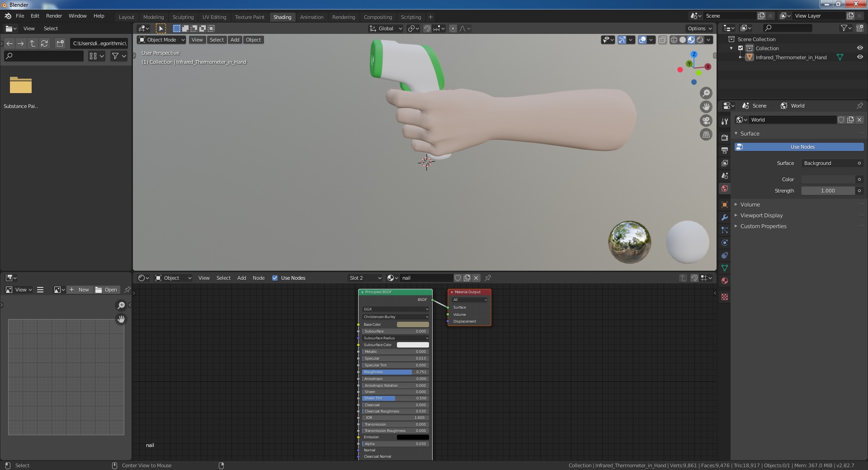Image resolution: width=868 pixels, height=470 pixels.
Task: Expand the Volume panel
Action: pos(736,205)
